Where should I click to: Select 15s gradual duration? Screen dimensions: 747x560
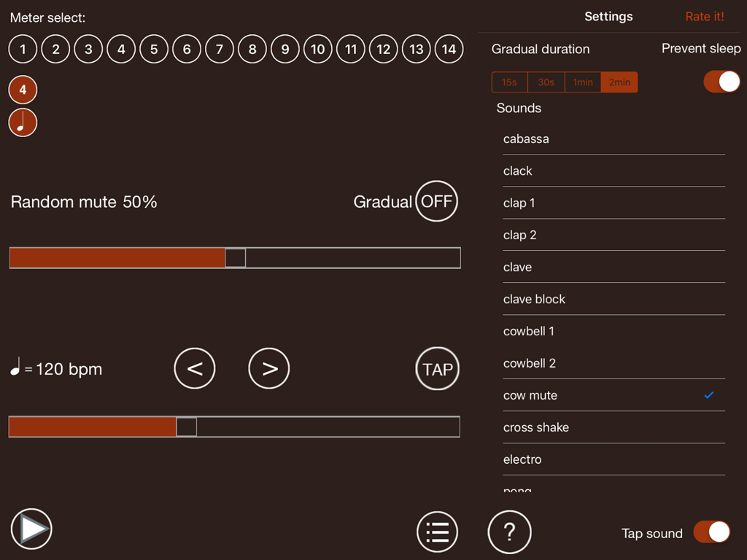509,82
